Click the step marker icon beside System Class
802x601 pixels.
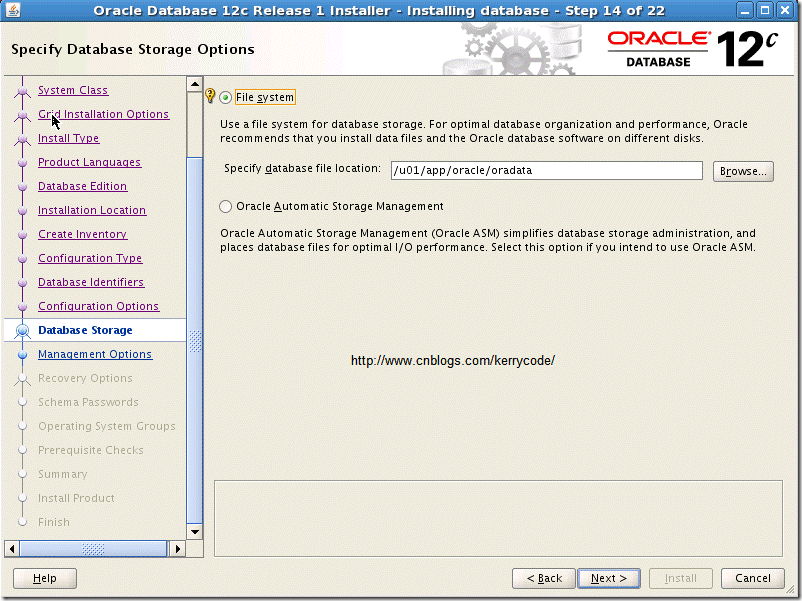click(x=22, y=91)
